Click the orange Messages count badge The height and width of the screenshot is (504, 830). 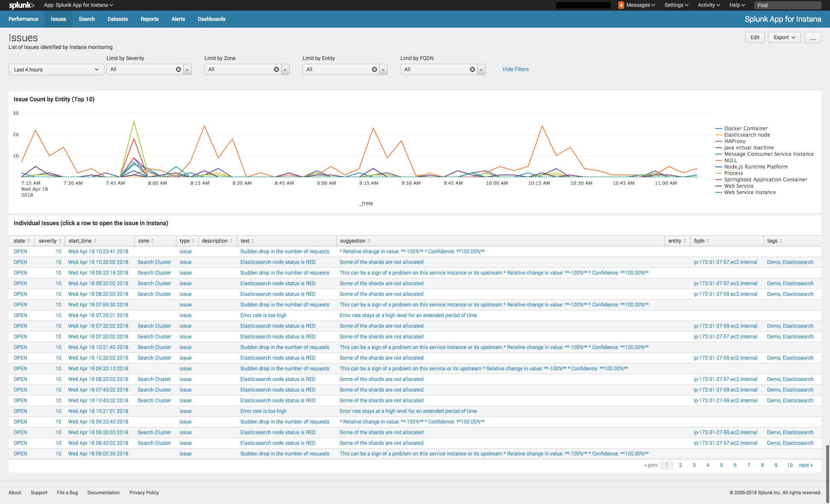[621, 5]
